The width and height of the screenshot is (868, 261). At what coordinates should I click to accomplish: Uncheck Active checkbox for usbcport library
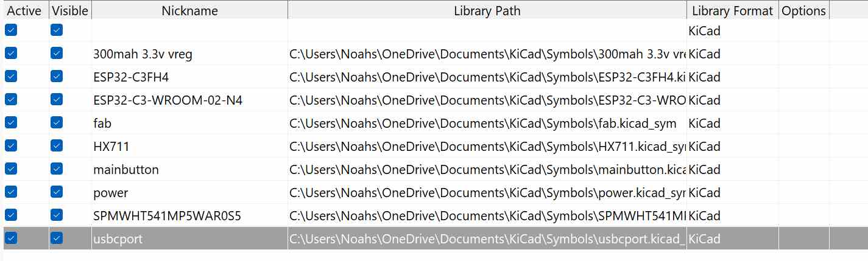click(x=11, y=238)
